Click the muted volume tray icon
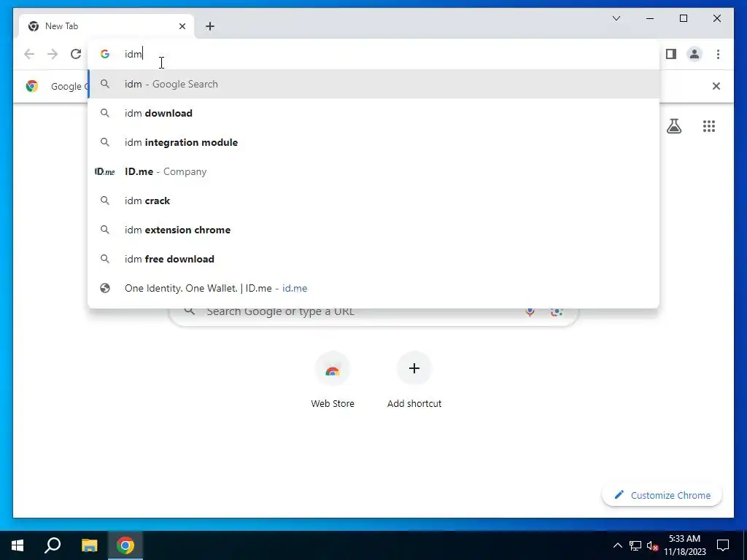Image resolution: width=747 pixels, height=560 pixels. coord(652,545)
